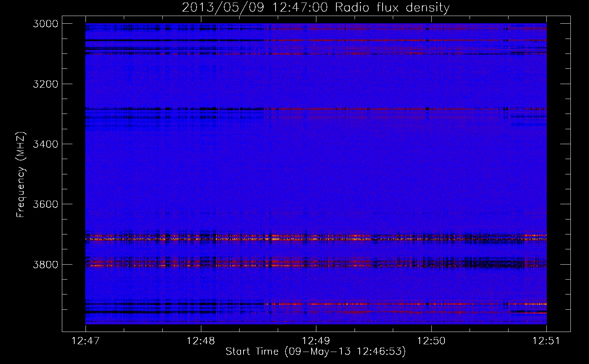This screenshot has height=364, width=589.
Task: Click the 3000 frequency tick label
Action: 46,24
